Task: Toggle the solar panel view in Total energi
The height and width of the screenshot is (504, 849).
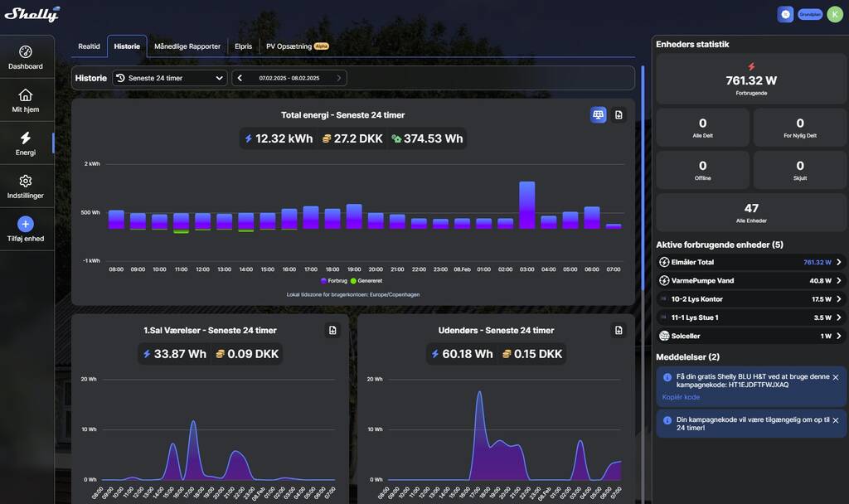Action: coord(598,114)
